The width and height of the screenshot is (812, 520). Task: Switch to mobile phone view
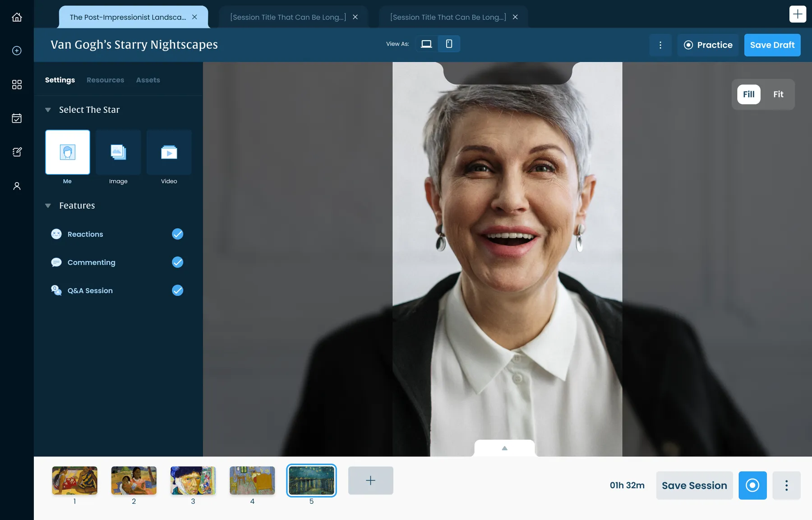point(449,44)
